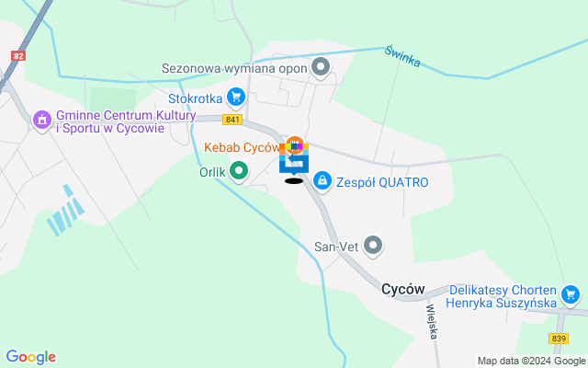The height and width of the screenshot is (368, 588).
Task: Click the road 82 shield
Action: 18,56
